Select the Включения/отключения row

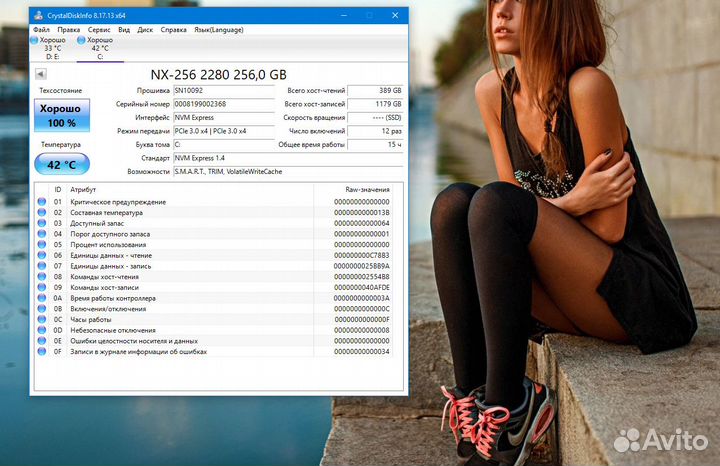pyautogui.click(x=214, y=309)
